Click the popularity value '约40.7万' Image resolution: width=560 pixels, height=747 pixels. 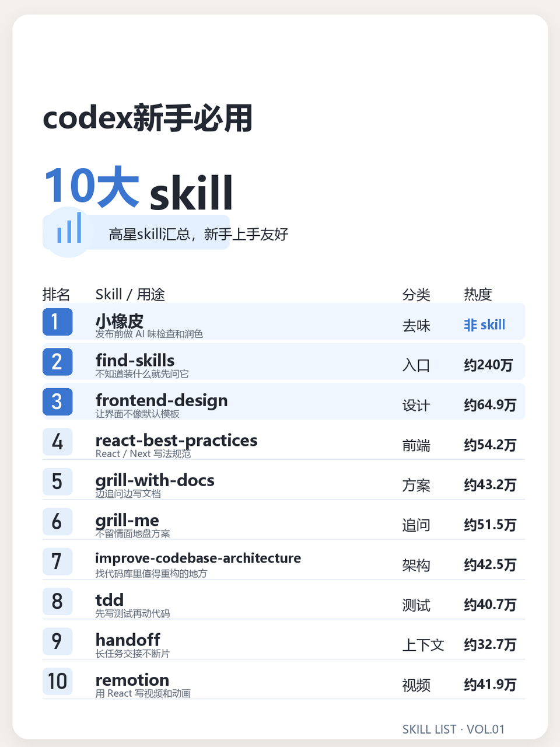[490, 605]
